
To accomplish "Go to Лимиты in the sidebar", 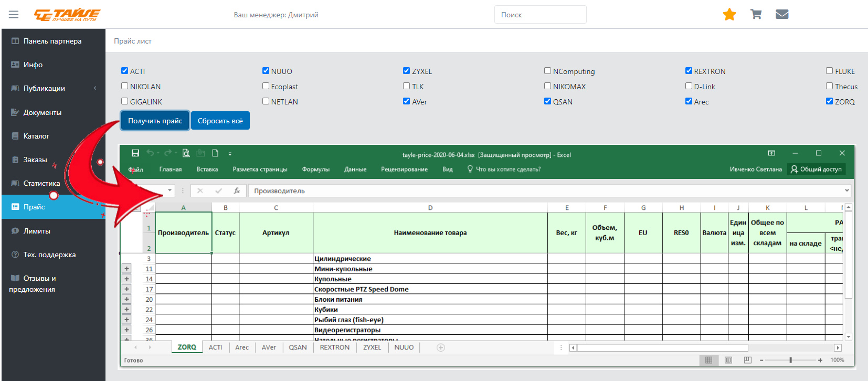I will (x=54, y=231).
